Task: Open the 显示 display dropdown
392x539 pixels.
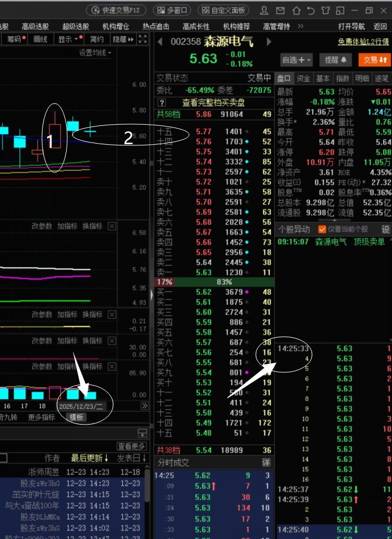Action: pos(69,39)
